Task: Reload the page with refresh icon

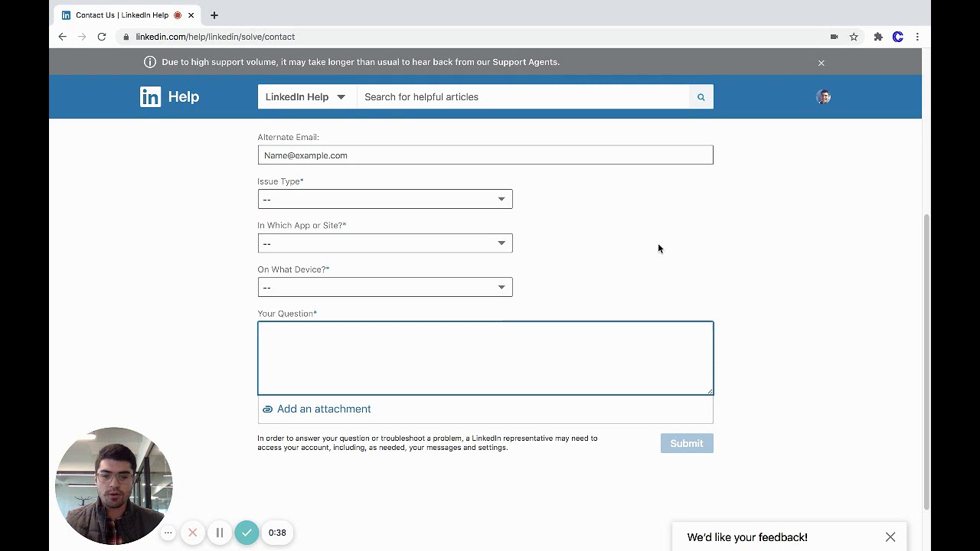Action: click(x=101, y=37)
